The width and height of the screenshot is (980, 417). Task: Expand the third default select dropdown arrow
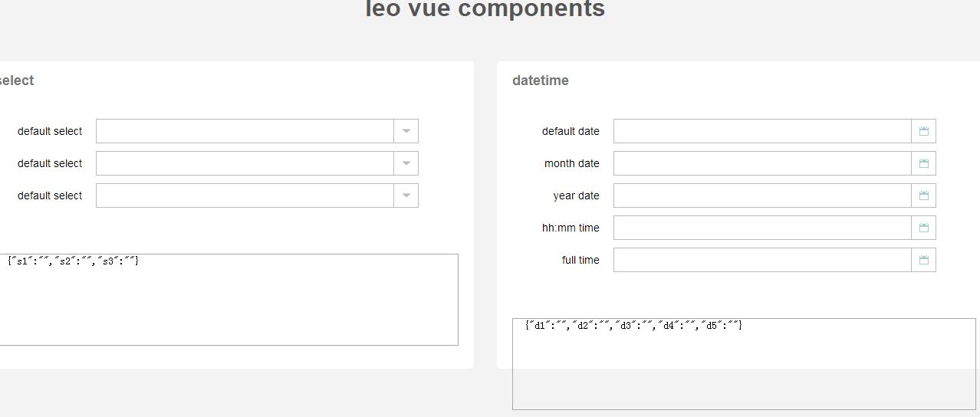click(406, 195)
